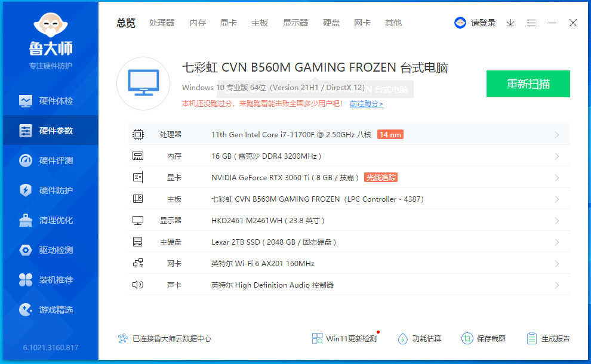Open 功耗估算 power estimate
The height and width of the screenshot is (364, 591).
pyautogui.click(x=427, y=338)
